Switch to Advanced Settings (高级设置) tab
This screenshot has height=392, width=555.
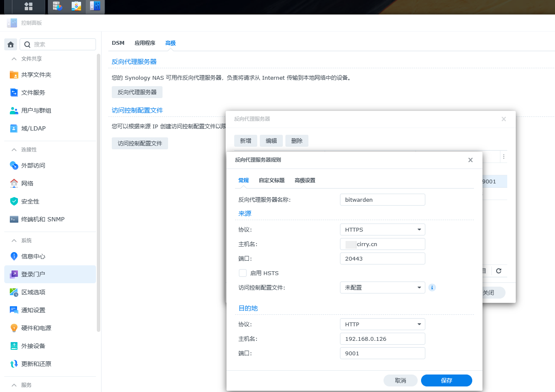(x=305, y=180)
